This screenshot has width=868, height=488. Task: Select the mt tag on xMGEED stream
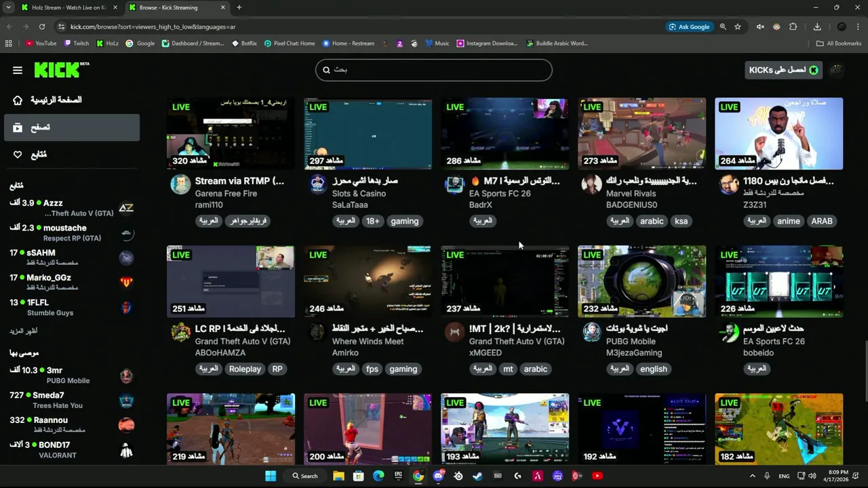(508, 369)
